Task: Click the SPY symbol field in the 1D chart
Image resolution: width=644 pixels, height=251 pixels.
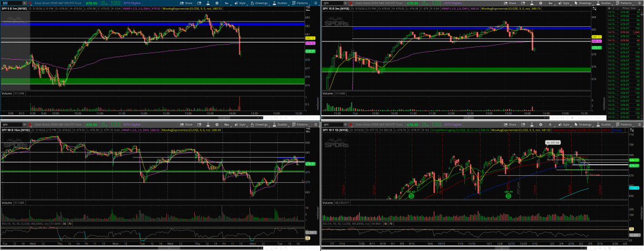Action: point(334,125)
